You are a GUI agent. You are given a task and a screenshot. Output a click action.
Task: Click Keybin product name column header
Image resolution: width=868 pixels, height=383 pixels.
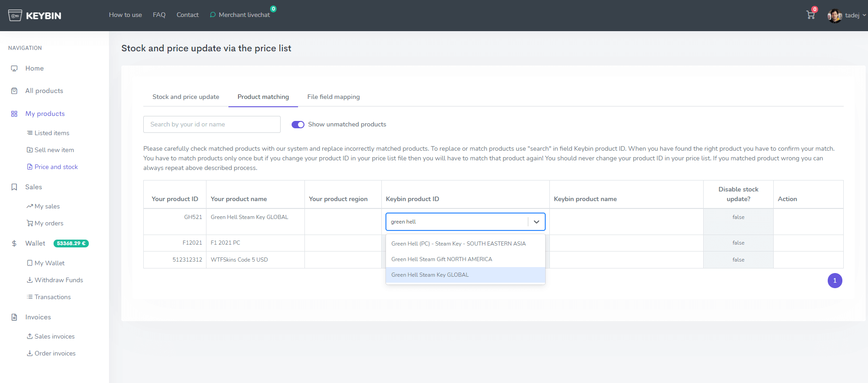626,194
